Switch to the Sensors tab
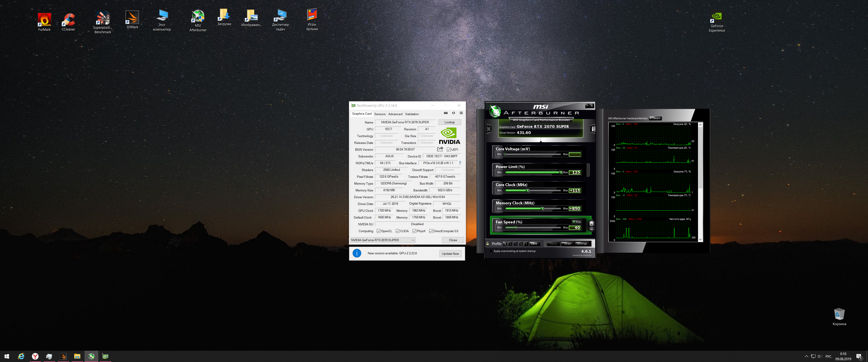Image resolution: width=868 pixels, height=362 pixels. point(380,114)
